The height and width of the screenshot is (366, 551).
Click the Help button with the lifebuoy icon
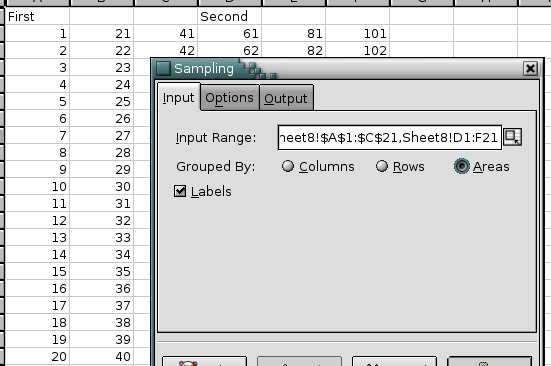click(x=204, y=361)
